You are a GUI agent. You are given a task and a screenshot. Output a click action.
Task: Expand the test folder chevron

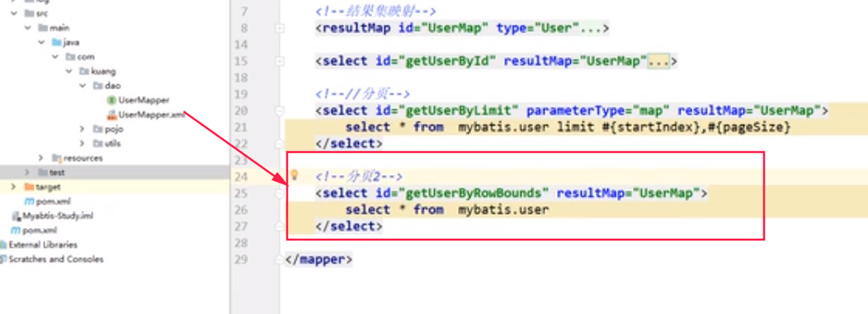(28, 173)
